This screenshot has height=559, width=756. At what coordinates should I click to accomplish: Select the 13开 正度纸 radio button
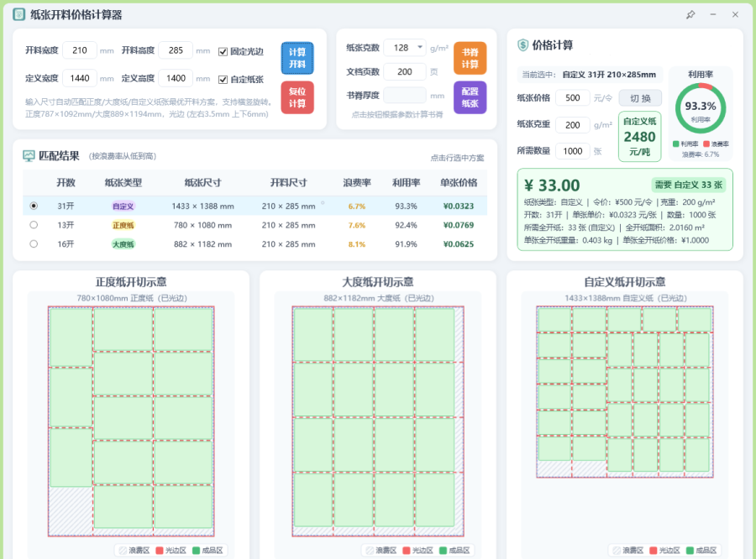tap(34, 225)
